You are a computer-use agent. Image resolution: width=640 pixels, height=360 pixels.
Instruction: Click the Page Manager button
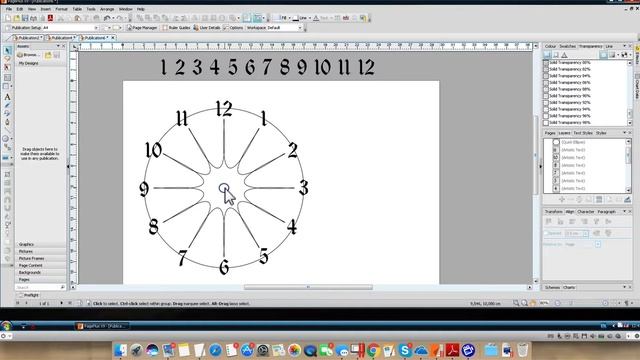coord(142,28)
